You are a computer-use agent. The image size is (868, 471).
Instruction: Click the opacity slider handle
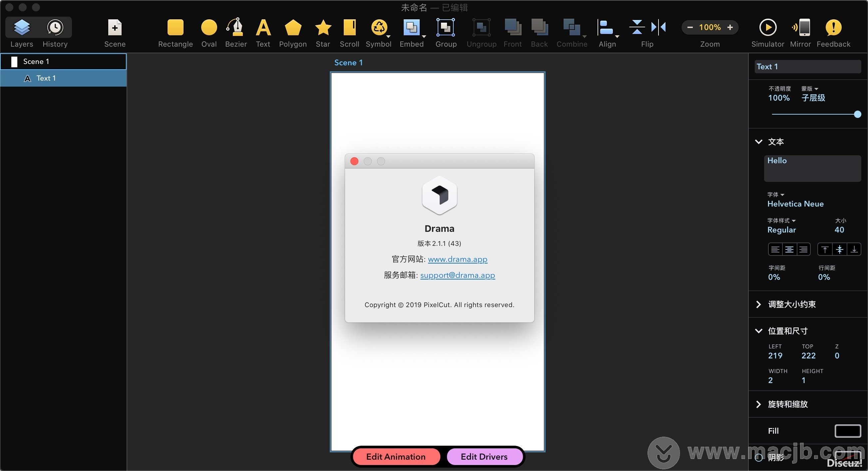(x=857, y=115)
